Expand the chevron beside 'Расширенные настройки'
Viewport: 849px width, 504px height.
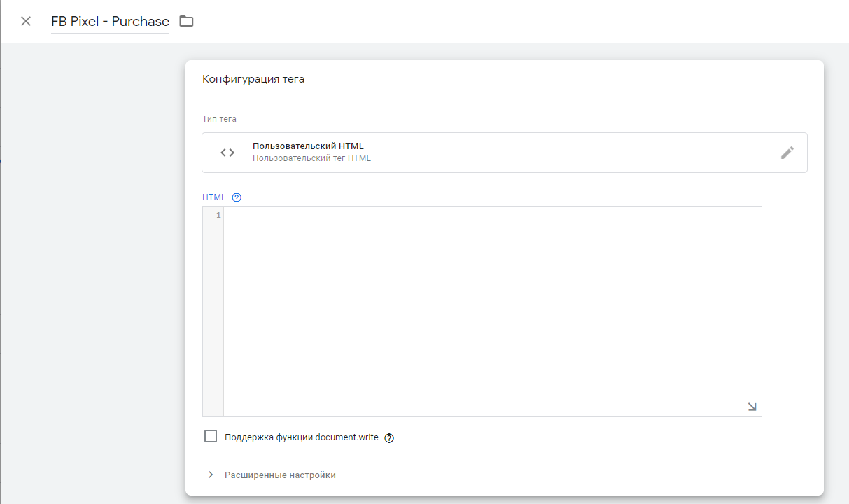pyautogui.click(x=211, y=475)
